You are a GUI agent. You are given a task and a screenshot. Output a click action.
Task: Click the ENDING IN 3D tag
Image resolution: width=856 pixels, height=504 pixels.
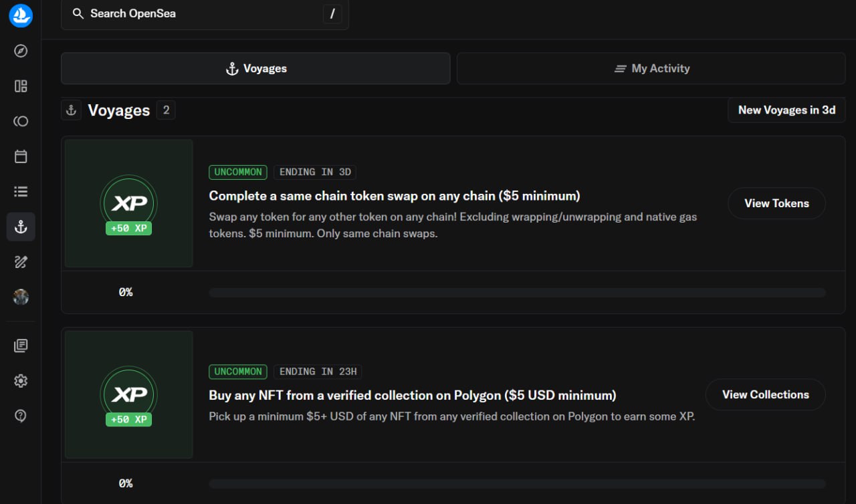click(x=315, y=172)
